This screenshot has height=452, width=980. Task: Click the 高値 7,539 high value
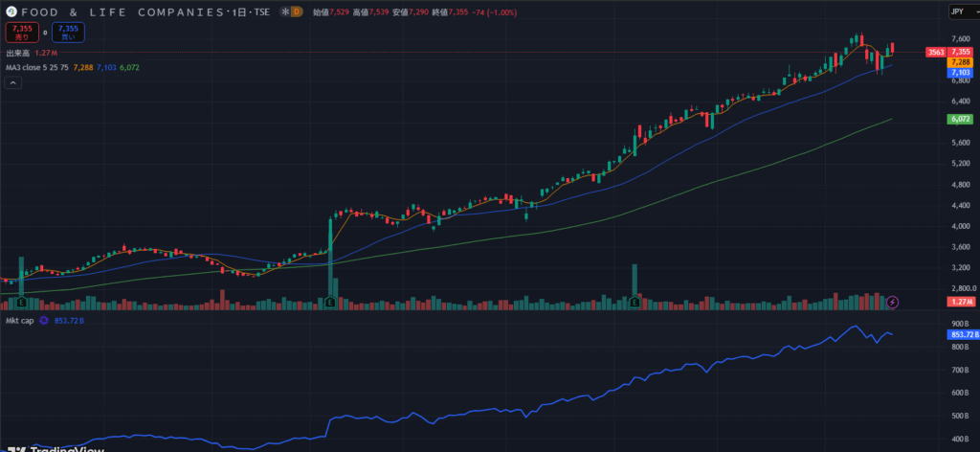370,12
